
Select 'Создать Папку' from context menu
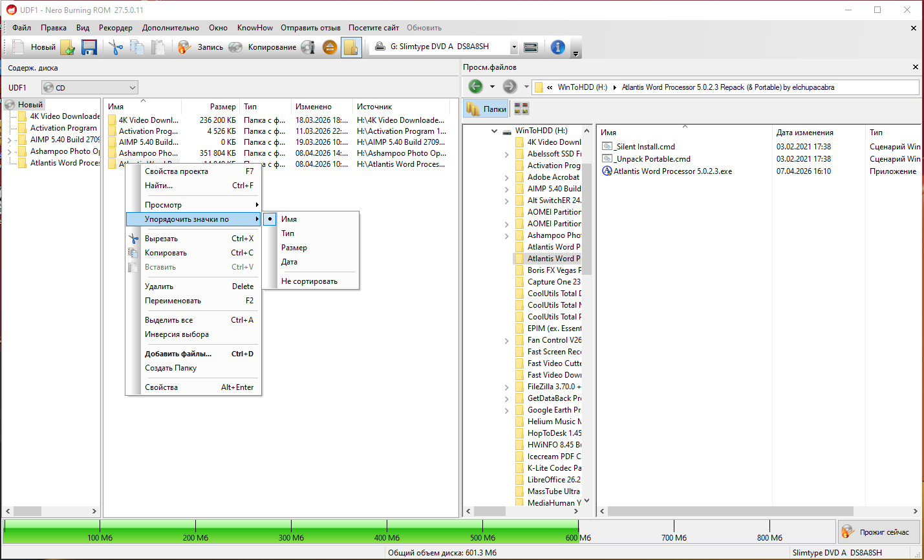click(x=171, y=368)
